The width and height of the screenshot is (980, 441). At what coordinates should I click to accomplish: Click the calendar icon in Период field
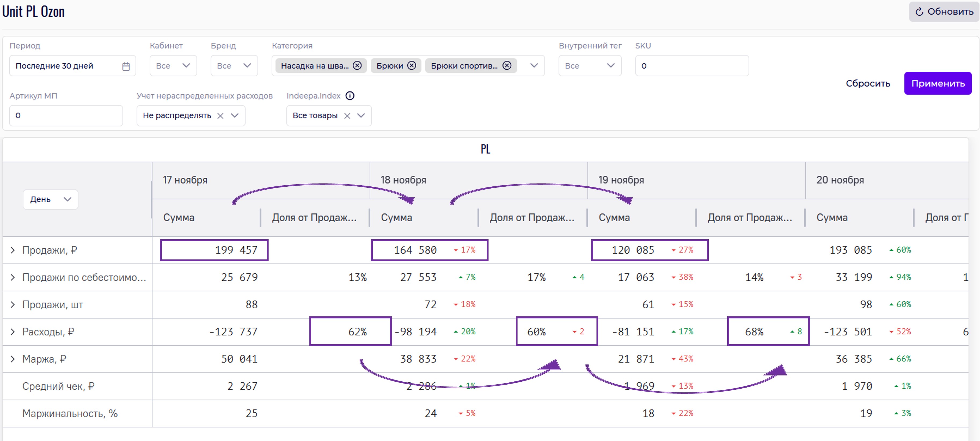coord(126,66)
